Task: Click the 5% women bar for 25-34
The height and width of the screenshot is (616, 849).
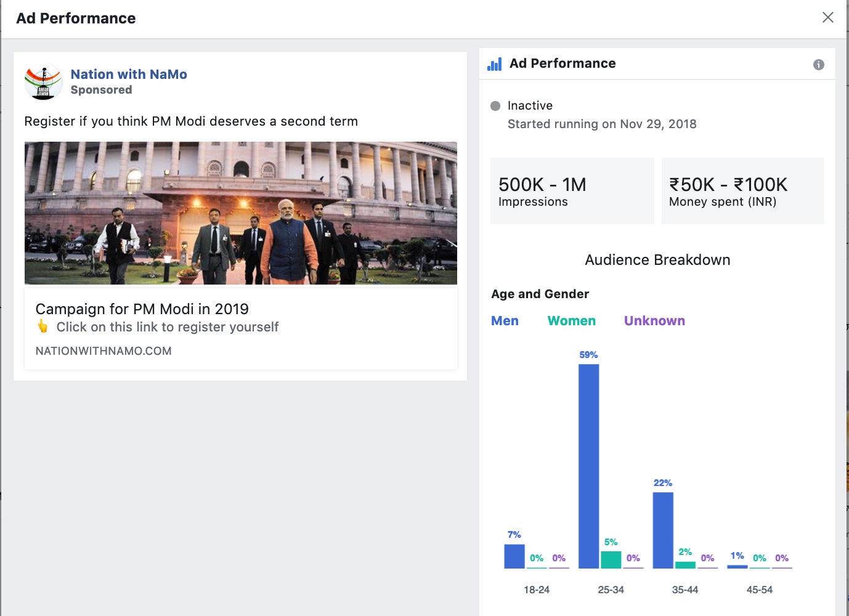Action: 611,560
